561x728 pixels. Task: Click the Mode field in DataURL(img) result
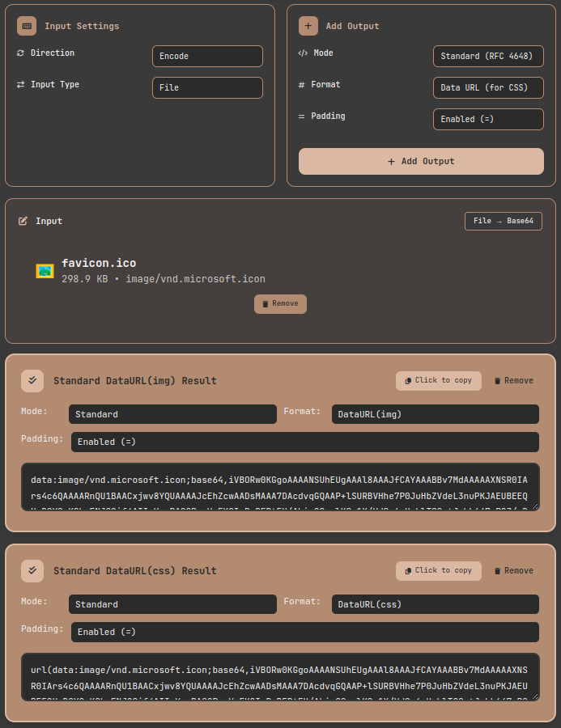[x=172, y=414]
